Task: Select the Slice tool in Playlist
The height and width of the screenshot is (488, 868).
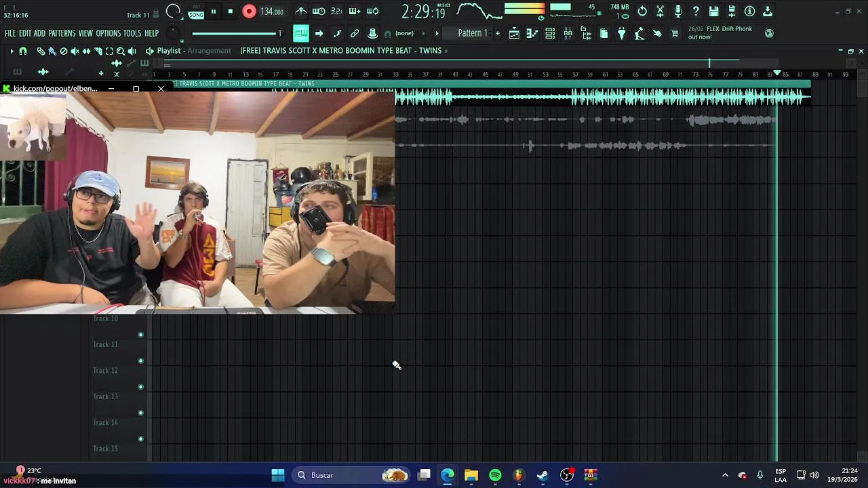Action: [98, 51]
